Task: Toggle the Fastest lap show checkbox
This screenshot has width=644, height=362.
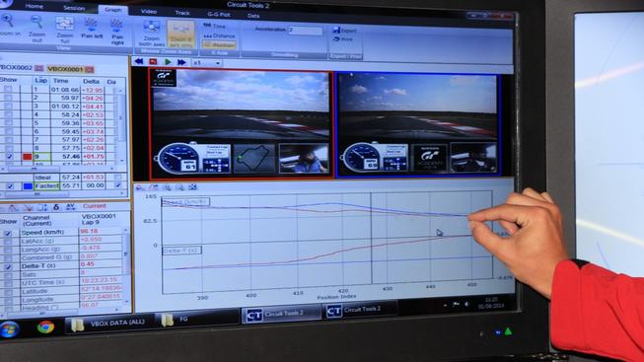Action: 10,186
